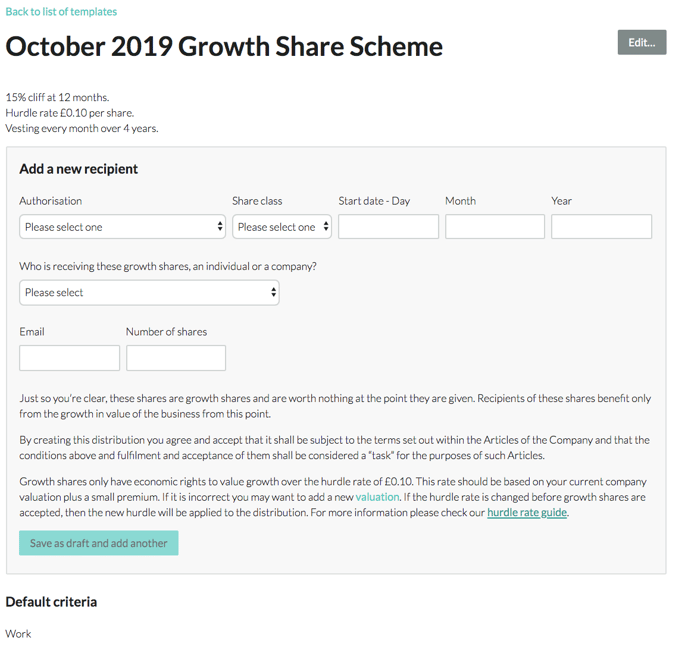Click into the Number of shares field

point(176,358)
